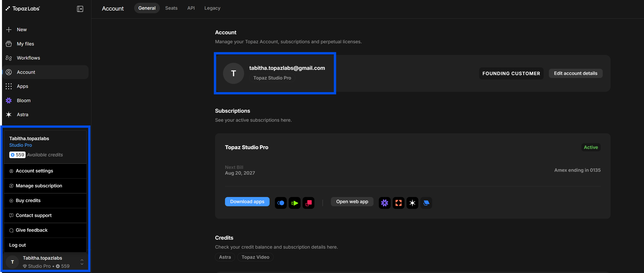Open My files via its folder icon

tap(9, 44)
